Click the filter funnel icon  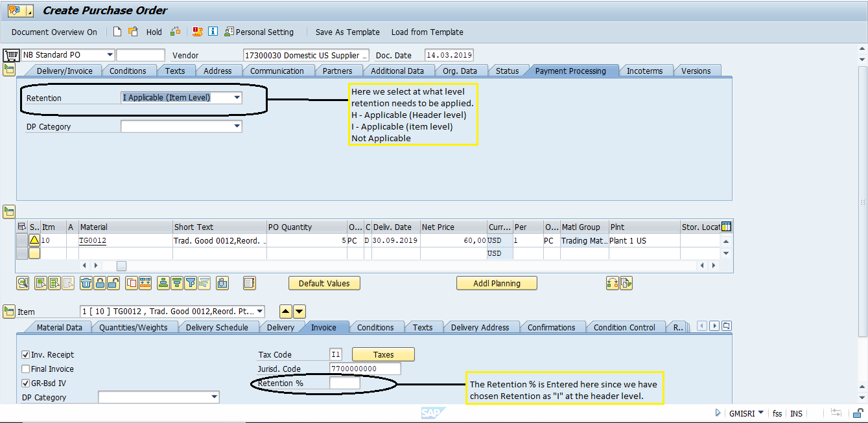pos(191,283)
